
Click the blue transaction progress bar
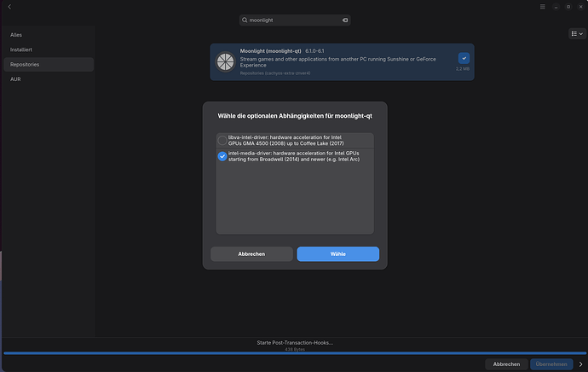(x=295, y=353)
